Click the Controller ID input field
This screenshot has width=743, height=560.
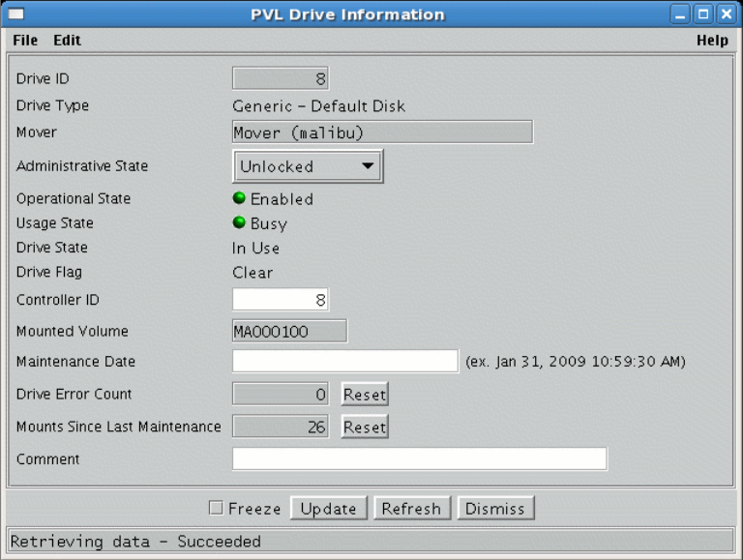(280, 300)
